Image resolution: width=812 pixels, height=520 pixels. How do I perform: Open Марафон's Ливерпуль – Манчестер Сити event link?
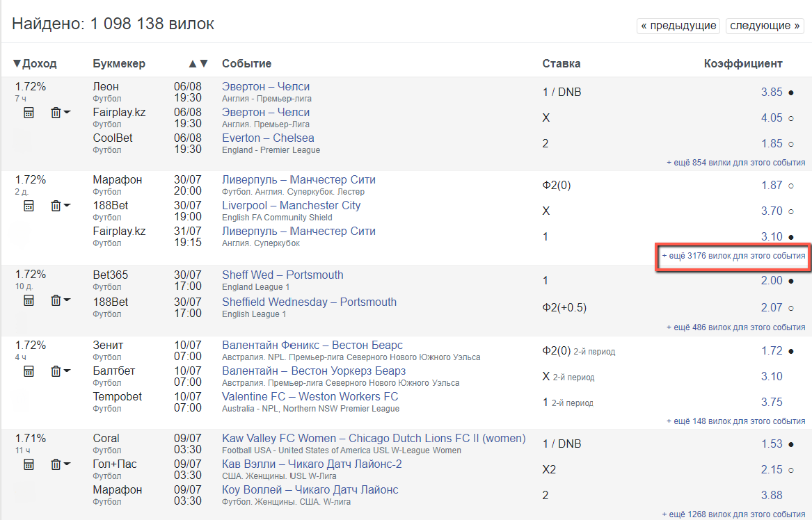pyautogui.click(x=298, y=179)
